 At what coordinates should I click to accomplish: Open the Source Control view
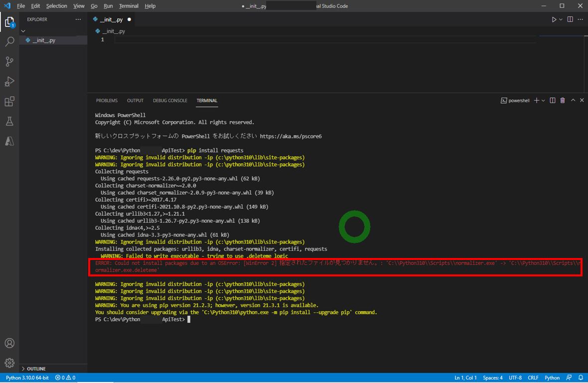(x=9, y=61)
